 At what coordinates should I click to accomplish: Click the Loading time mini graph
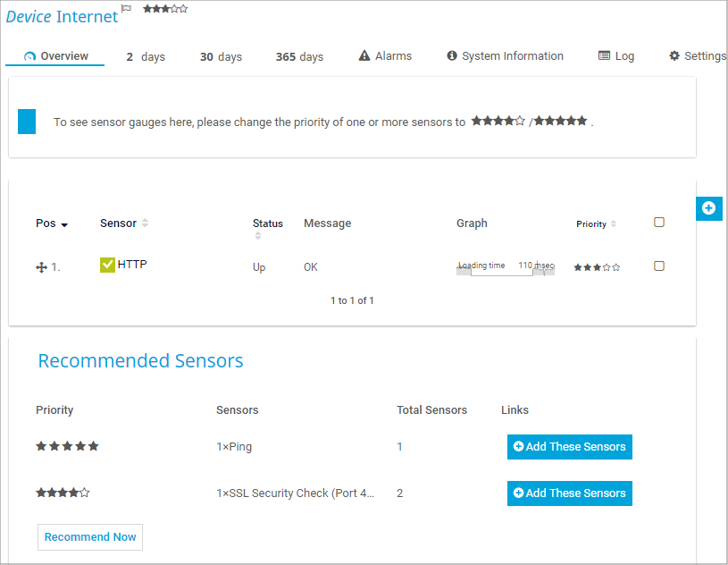click(x=506, y=267)
